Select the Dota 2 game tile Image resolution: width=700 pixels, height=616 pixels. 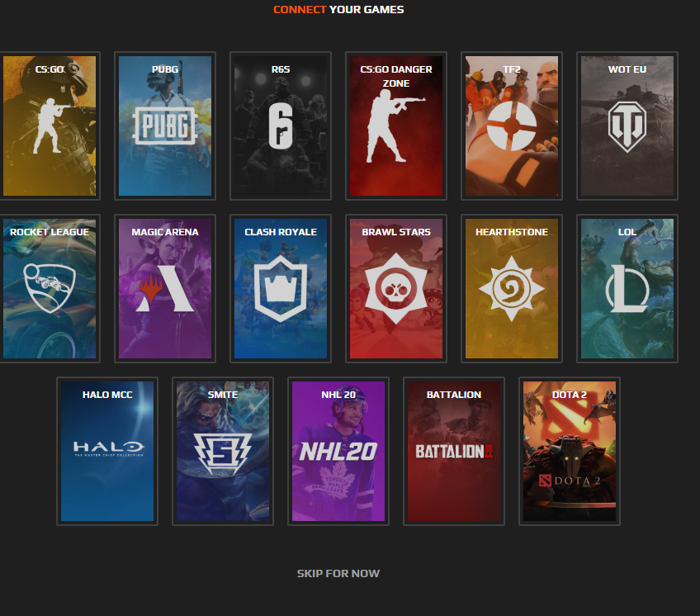(570, 451)
